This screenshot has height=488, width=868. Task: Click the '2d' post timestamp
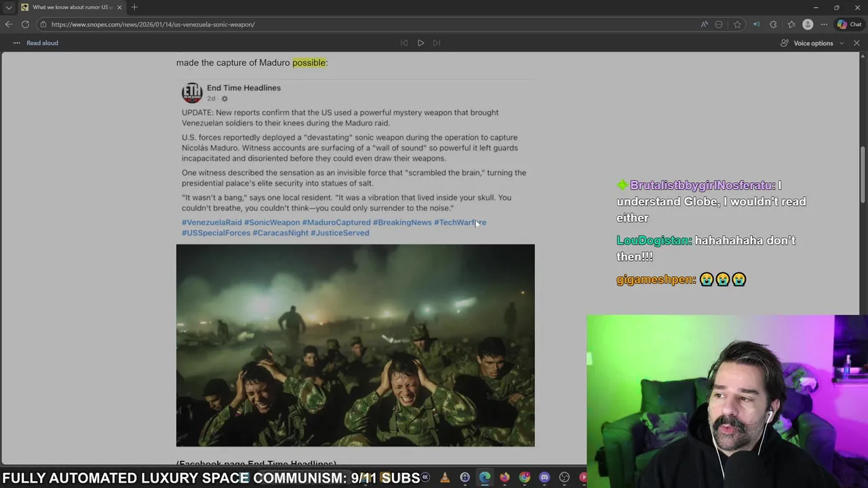tap(211, 99)
